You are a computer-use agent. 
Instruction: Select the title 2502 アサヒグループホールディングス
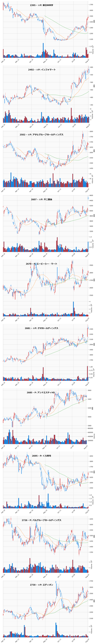click(41, 135)
